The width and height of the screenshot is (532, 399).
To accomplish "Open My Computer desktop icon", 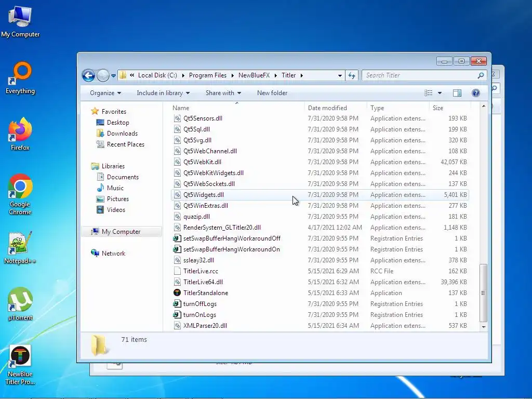I will [20, 21].
